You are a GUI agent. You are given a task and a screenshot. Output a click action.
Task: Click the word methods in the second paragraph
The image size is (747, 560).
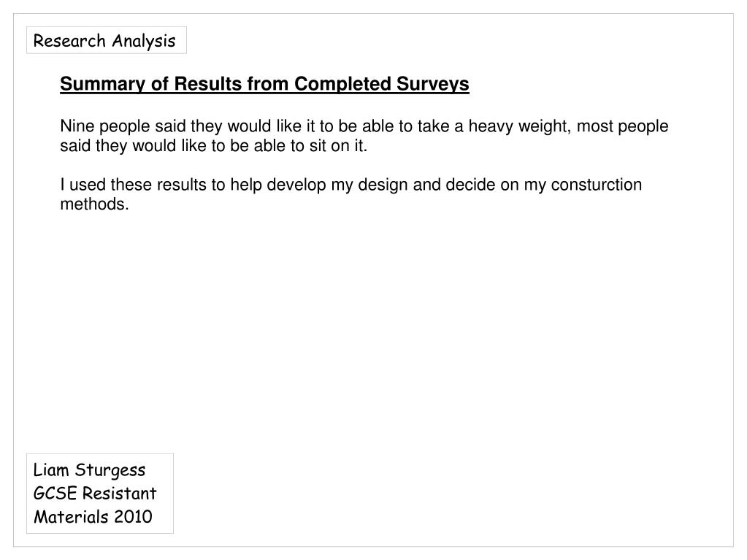tap(93, 204)
